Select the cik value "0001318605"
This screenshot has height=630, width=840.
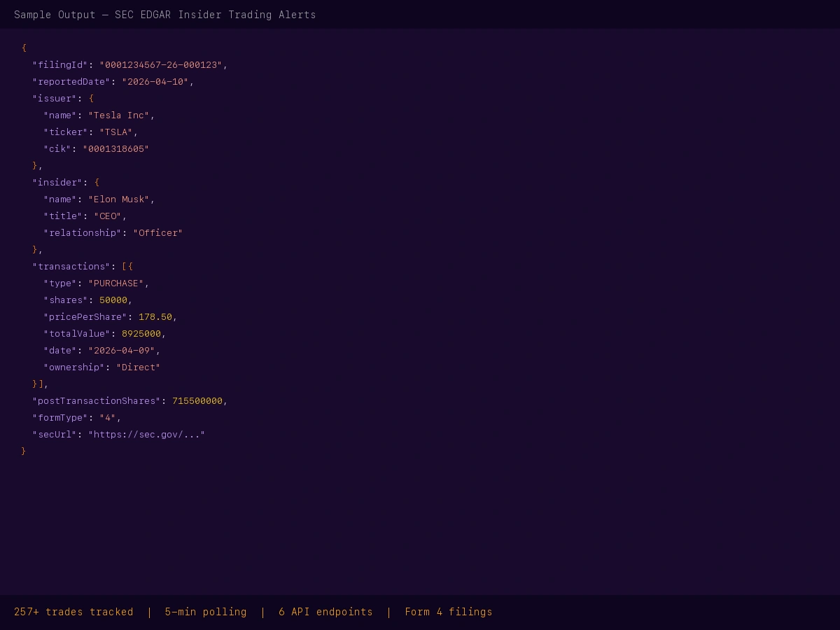tap(116, 149)
